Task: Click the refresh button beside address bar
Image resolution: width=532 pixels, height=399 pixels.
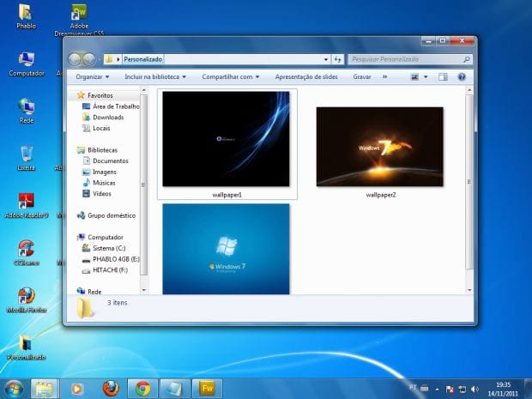Action: click(x=338, y=59)
